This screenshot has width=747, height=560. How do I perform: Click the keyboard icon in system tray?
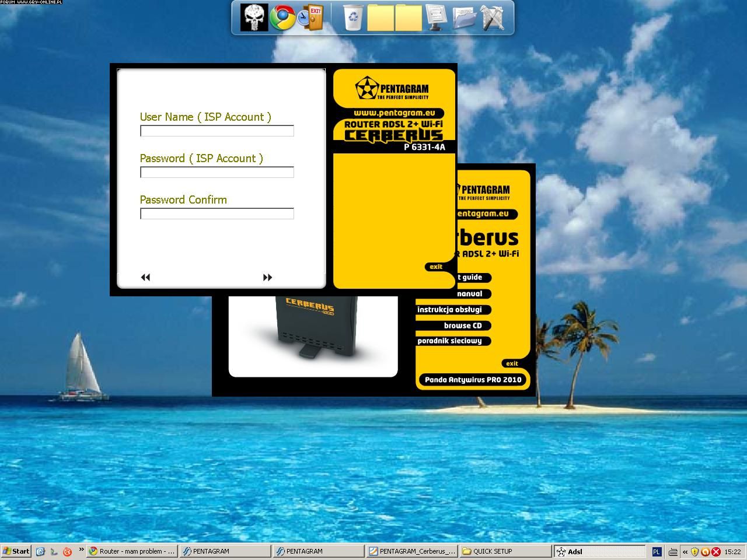(673, 551)
